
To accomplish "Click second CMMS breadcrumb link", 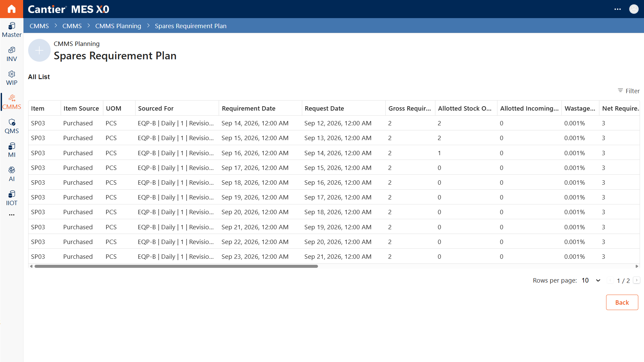I will pos(72,26).
